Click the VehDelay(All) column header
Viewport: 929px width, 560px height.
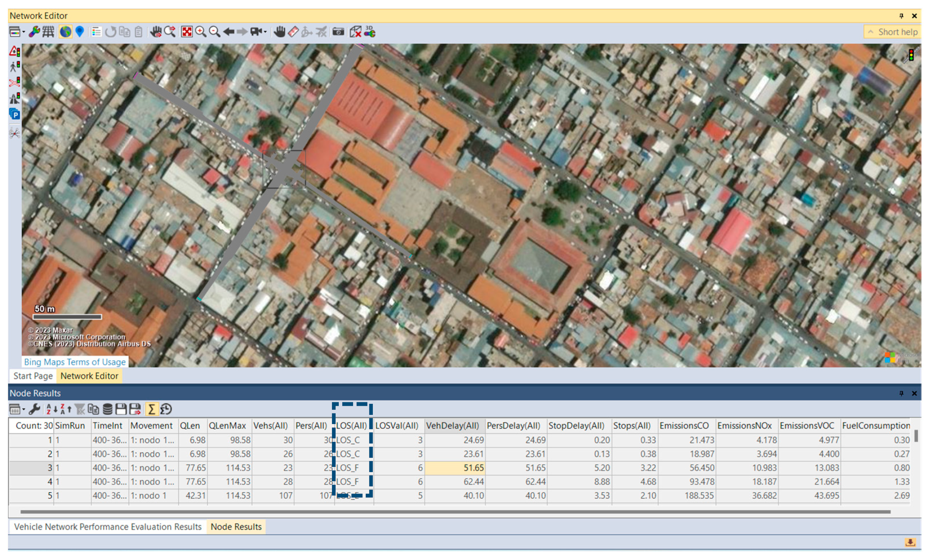pos(452,426)
